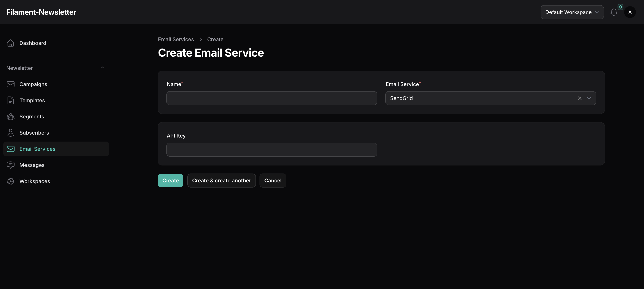Click the green Create button
Image resolution: width=644 pixels, height=289 pixels.
[x=170, y=180]
